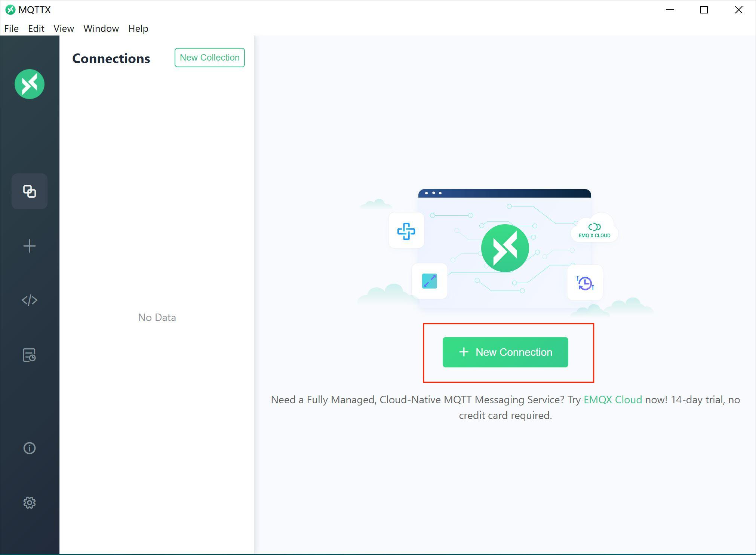Viewport: 756px width, 555px height.
Task: Click the green New Connection button
Action: tap(505, 352)
